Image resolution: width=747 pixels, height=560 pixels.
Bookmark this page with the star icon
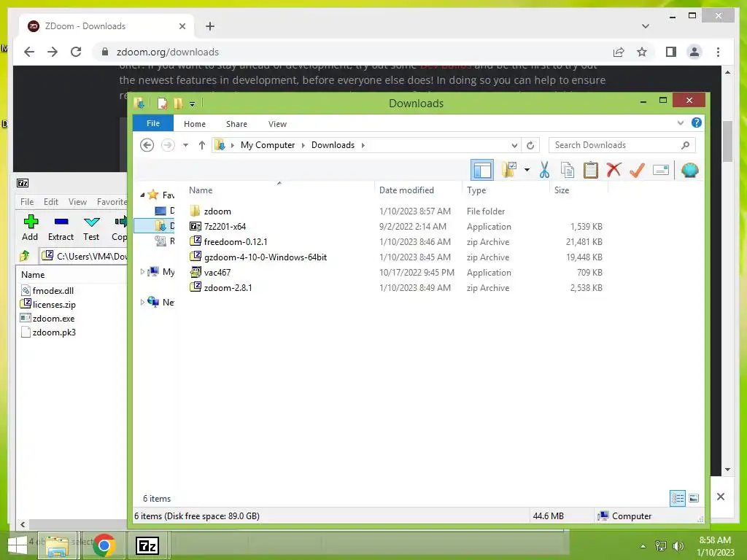click(642, 52)
